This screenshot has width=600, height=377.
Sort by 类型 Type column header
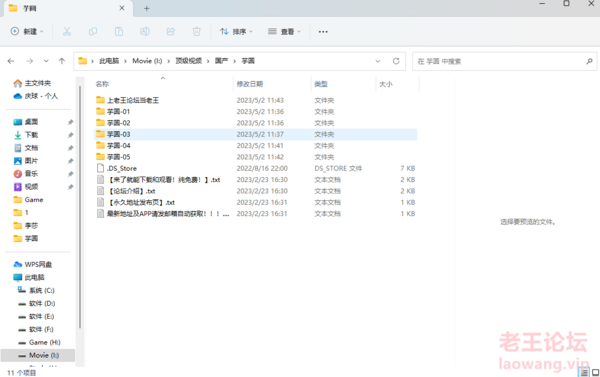[x=321, y=84]
